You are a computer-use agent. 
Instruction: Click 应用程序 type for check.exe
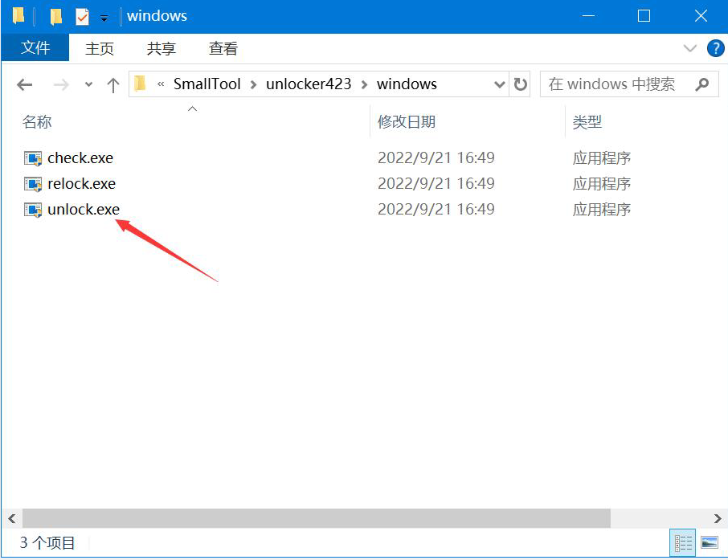[602, 158]
